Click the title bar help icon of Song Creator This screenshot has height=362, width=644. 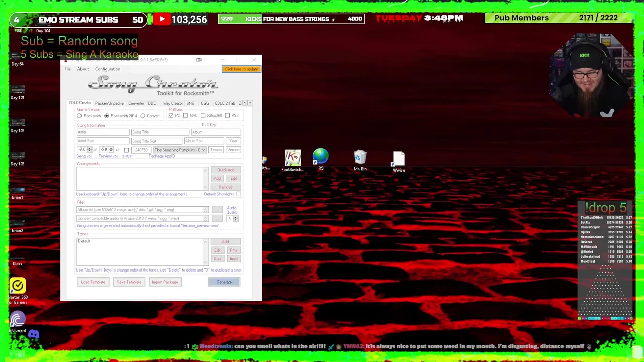[x=199, y=60]
